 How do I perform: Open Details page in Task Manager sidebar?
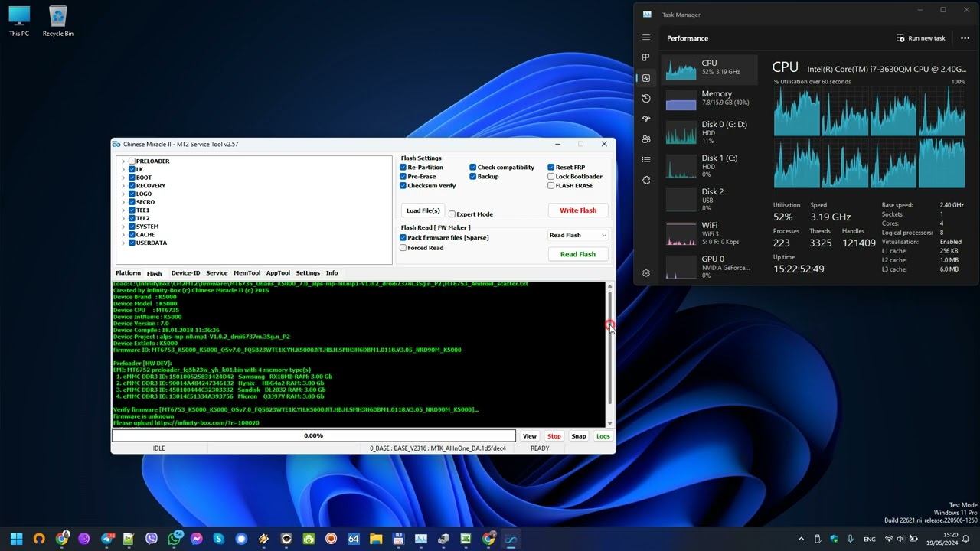646,159
